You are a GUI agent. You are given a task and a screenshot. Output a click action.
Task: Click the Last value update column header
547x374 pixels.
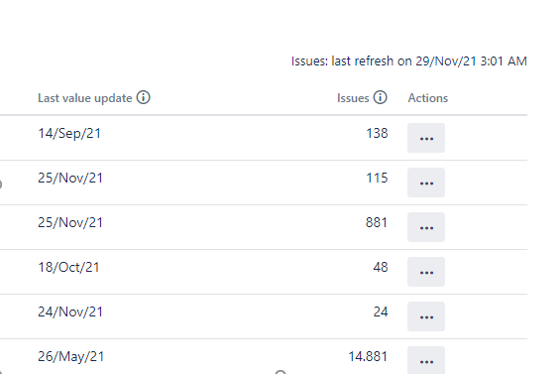click(x=85, y=98)
